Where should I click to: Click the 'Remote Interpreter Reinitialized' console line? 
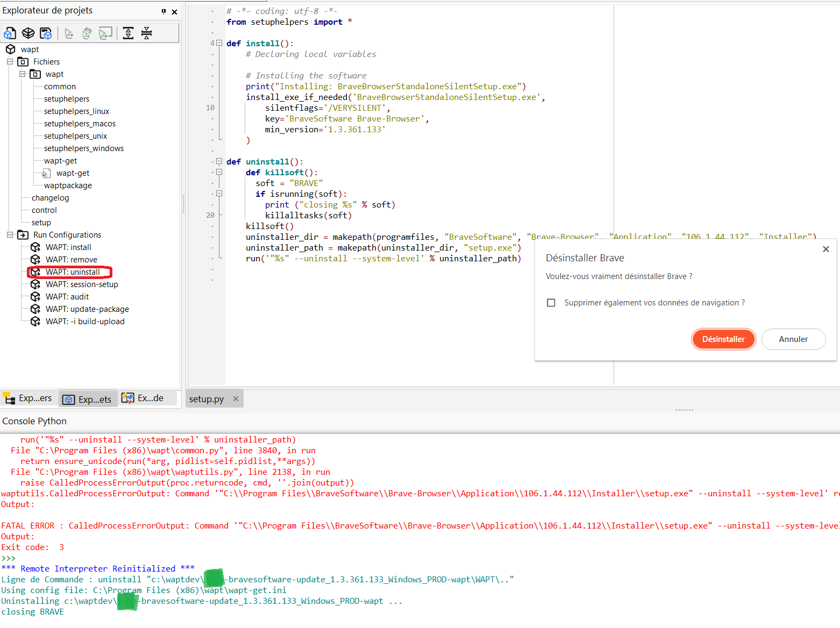[x=98, y=569]
